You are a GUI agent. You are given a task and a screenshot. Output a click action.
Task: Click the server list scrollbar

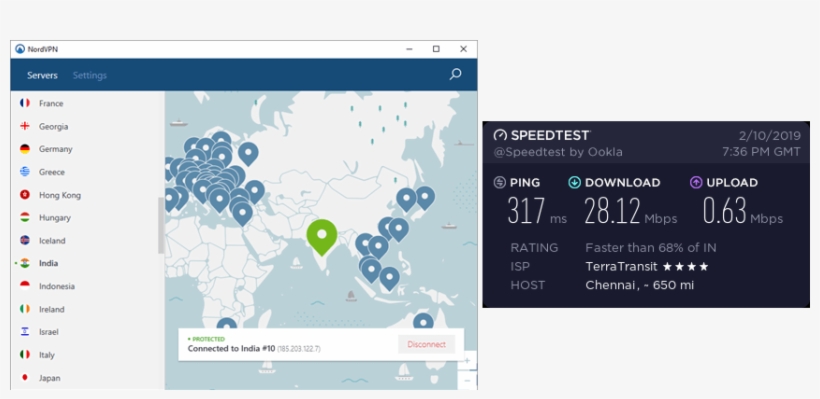[x=161, y=225]
